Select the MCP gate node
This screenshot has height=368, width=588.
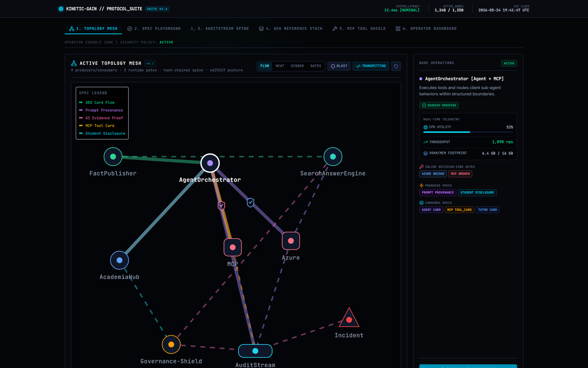[x=233, y=247]
